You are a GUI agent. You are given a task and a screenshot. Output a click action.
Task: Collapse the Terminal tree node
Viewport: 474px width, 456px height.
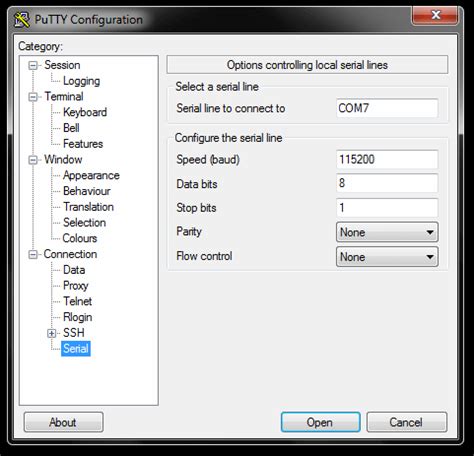point(33,97)
